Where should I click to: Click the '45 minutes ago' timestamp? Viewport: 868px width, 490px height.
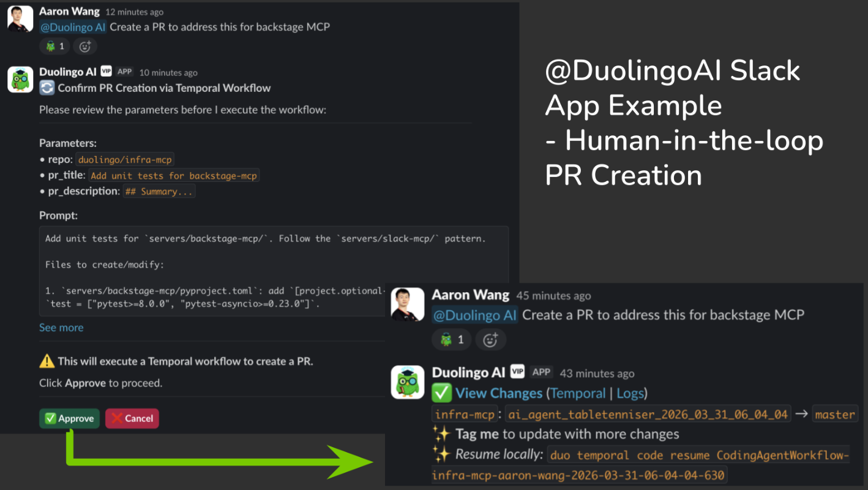(553, 296)
